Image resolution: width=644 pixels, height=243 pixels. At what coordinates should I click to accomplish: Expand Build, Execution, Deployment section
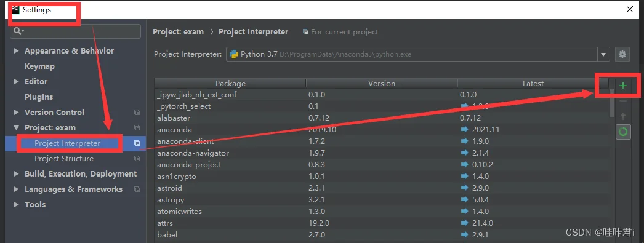coord(17,174)
